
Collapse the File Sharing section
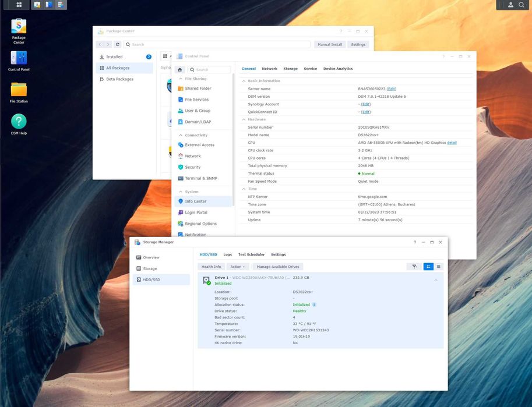(x=181, y=79)
